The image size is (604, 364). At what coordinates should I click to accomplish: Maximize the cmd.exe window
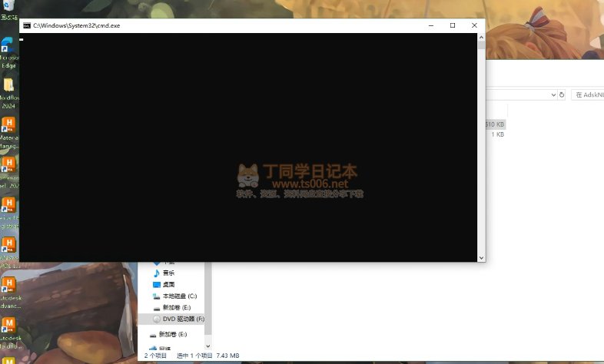coord(453,25)
